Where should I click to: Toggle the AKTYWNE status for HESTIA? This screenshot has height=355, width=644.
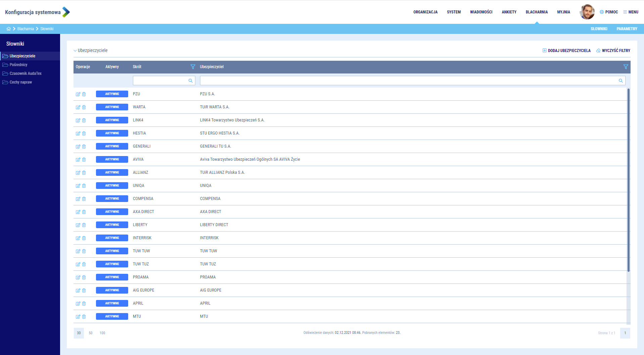tap(112, 133)
